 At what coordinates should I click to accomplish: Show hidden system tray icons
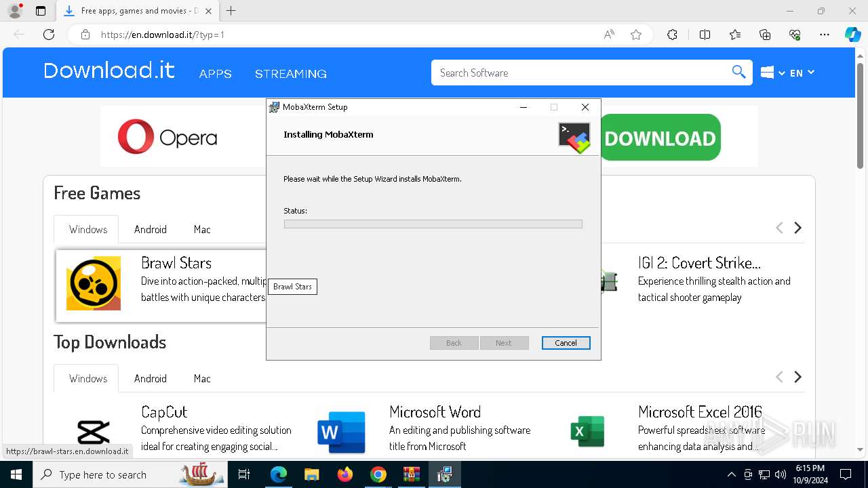pos(731,474)
